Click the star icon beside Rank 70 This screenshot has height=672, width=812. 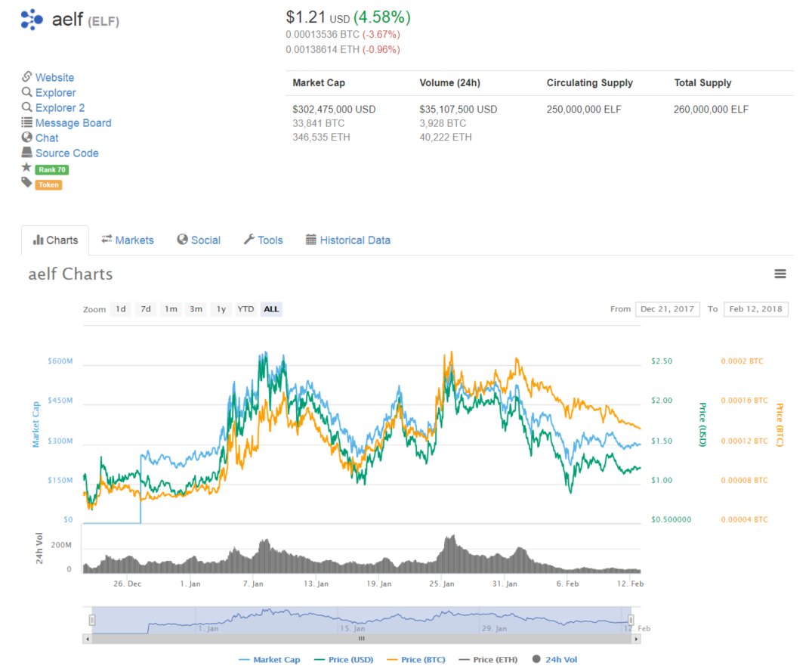point(26,167)
